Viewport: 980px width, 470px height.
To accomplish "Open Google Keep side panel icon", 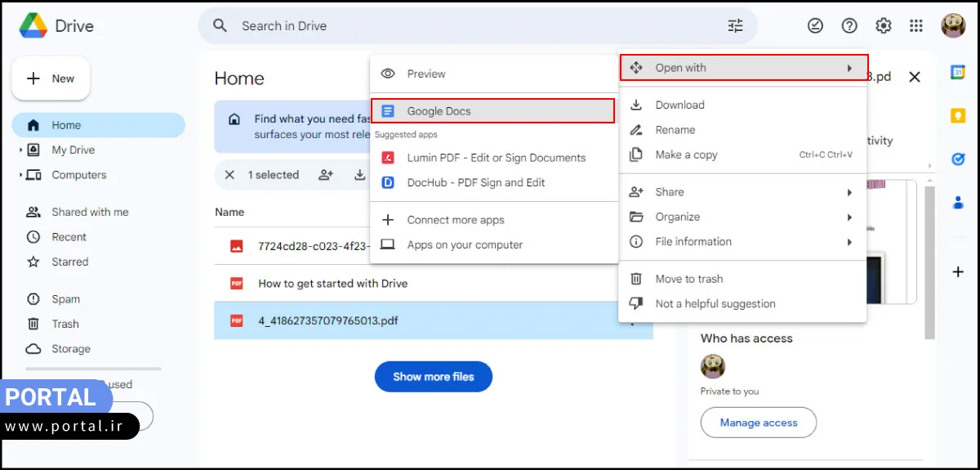I will coord(958,116).
